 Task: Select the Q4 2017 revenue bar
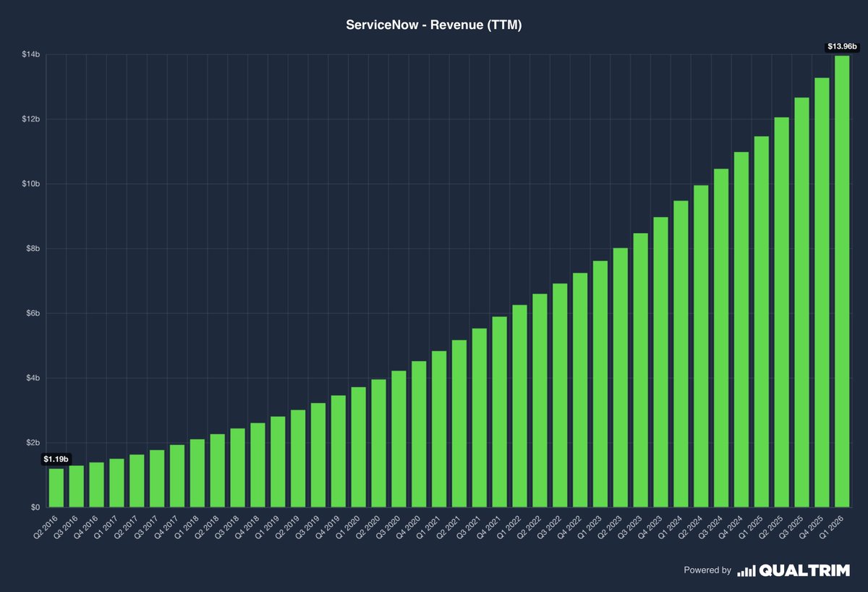tap(176, 476)
